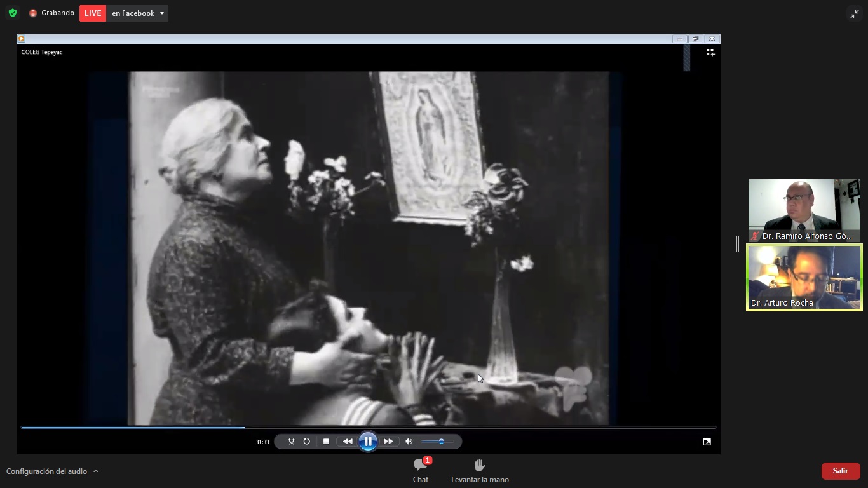Click the muted microphone icon on Dr. Ramiro

(x=755, y=236)
